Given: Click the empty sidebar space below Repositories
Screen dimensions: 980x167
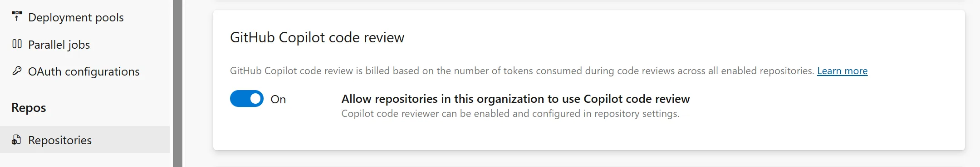Looking at the screenshot, I should coord(85,160).
